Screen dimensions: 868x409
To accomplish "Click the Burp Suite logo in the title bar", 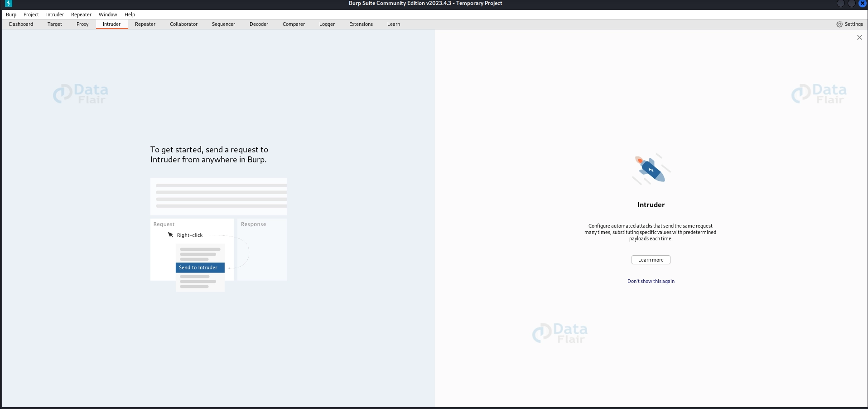I will 8,3.
